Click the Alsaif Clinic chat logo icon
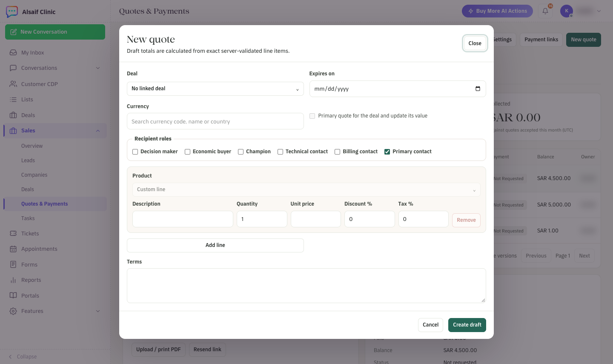The width and height of the screenshot is (613, 364). click(12, 11)
